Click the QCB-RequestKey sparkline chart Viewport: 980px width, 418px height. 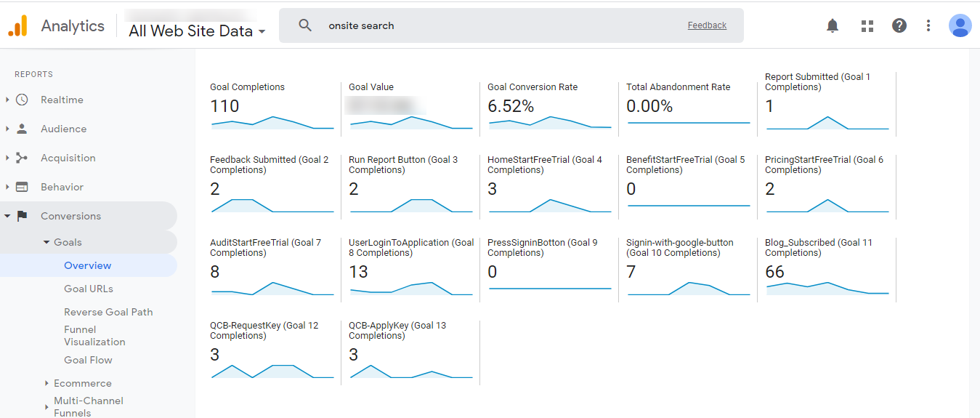click(x=272, y=371)
